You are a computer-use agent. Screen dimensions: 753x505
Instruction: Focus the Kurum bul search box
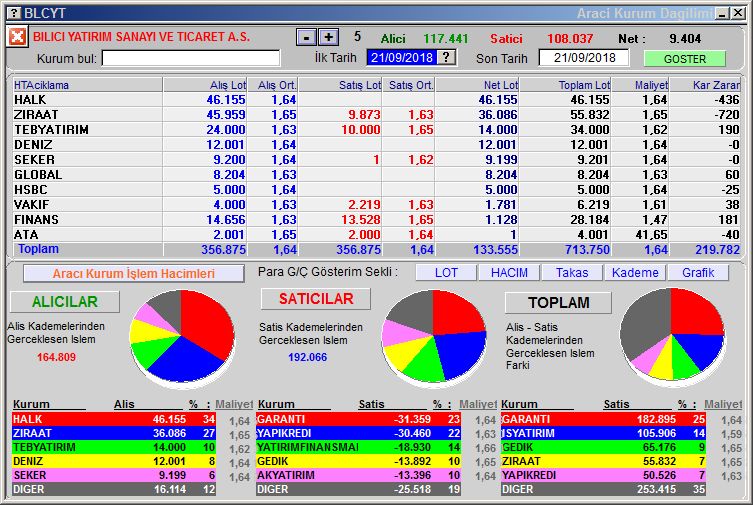coord(191,59)
